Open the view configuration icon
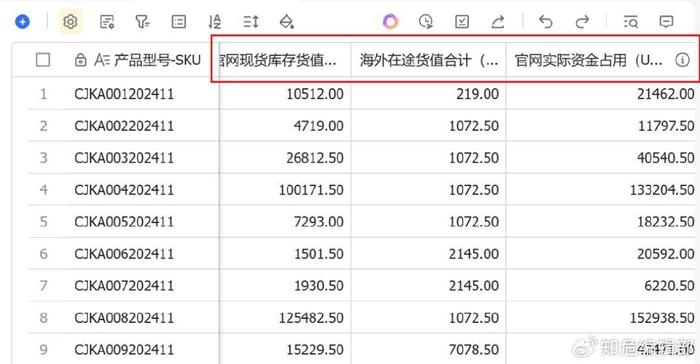The height and width of the screenshot is (364, 700). point(107,21)
